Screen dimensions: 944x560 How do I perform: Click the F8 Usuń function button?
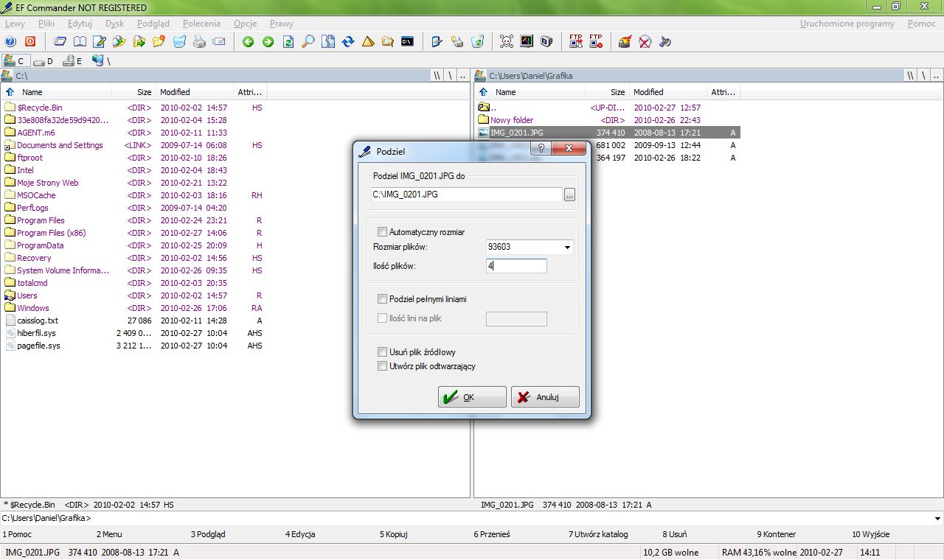tap(675, 534)
